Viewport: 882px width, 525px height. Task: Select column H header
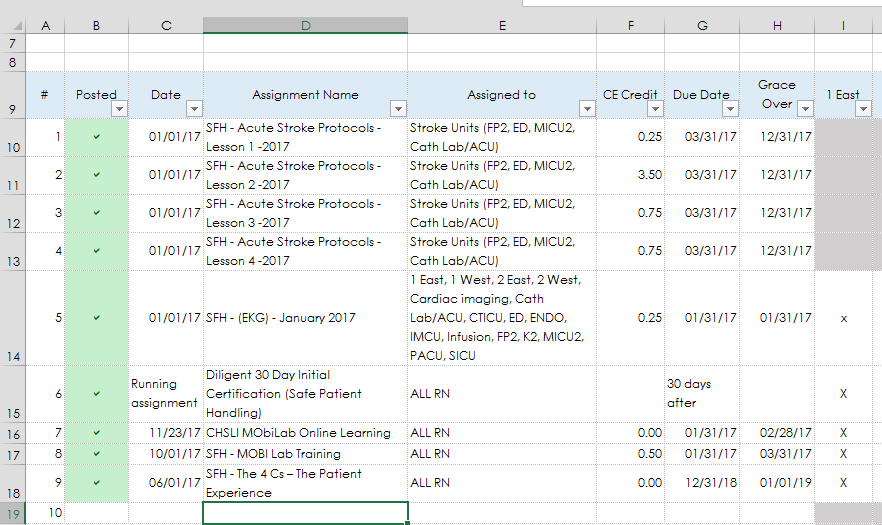[x=777, y=25]
